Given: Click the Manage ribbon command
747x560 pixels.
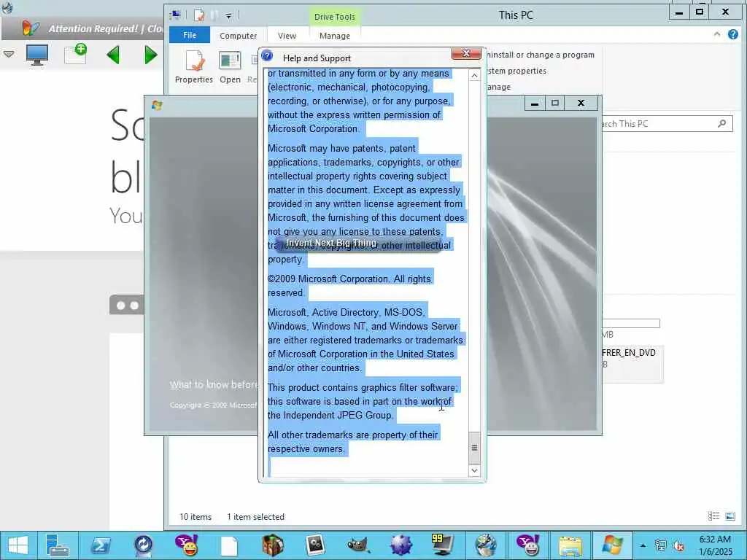Looking at the screenshot, I should (x=499, y=87).
